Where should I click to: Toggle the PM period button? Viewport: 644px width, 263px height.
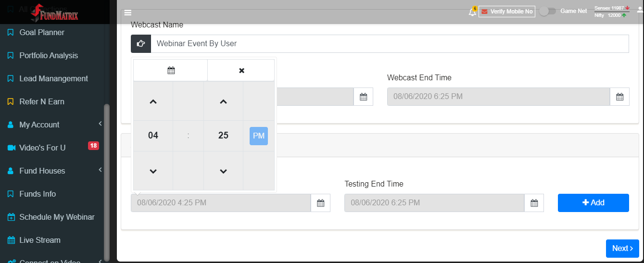pyautogui.click(x=259, y=136)
